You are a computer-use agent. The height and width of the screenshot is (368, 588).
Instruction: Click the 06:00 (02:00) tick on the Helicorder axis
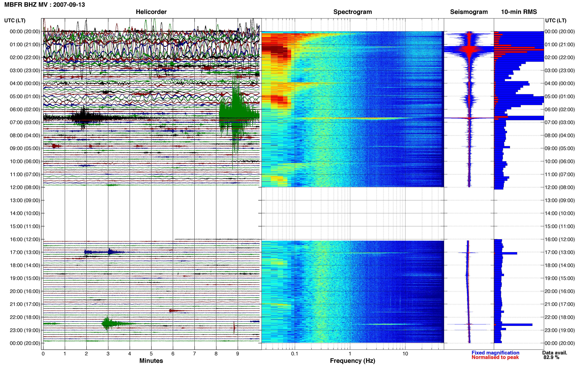25,110
